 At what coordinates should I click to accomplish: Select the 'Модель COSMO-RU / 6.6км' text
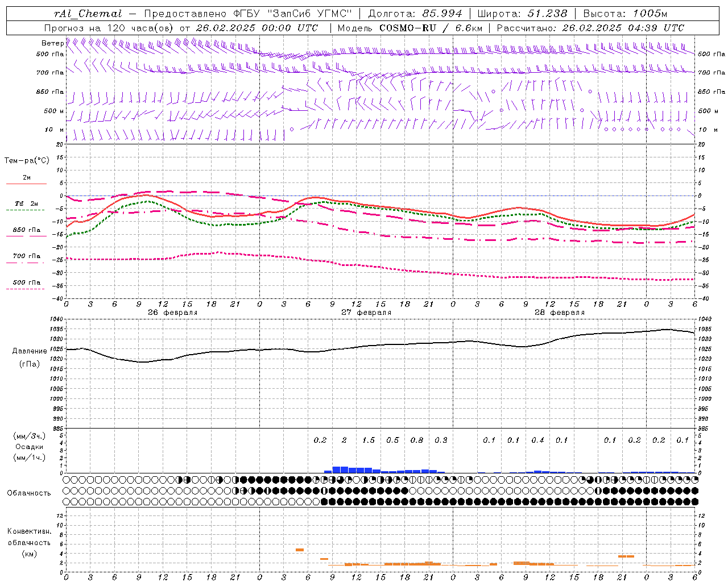[410, 28]
